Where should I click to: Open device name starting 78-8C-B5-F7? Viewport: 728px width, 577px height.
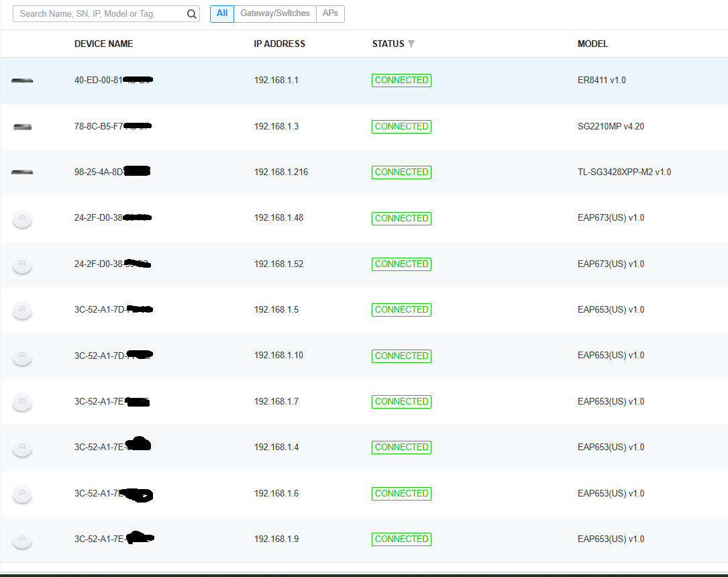pos(113,126)
